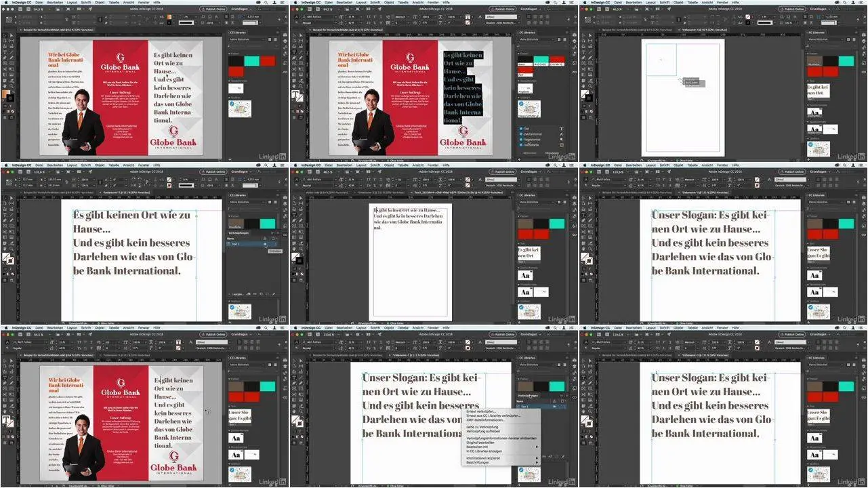This screenshot has width=868, height=488.
Task: Expand the 'Bearbeiten mit' submenu arrow
Action: point(537,447)
